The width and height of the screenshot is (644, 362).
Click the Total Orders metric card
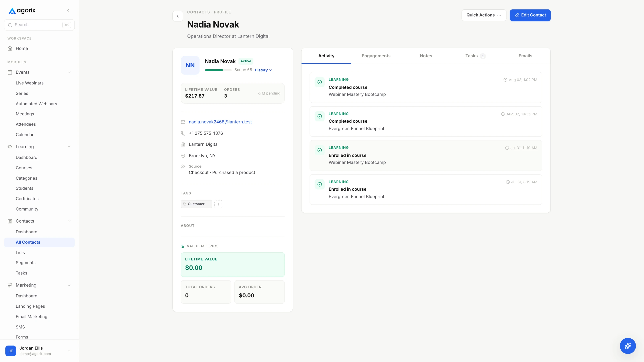pyautogui.click(x=206, y=292)
